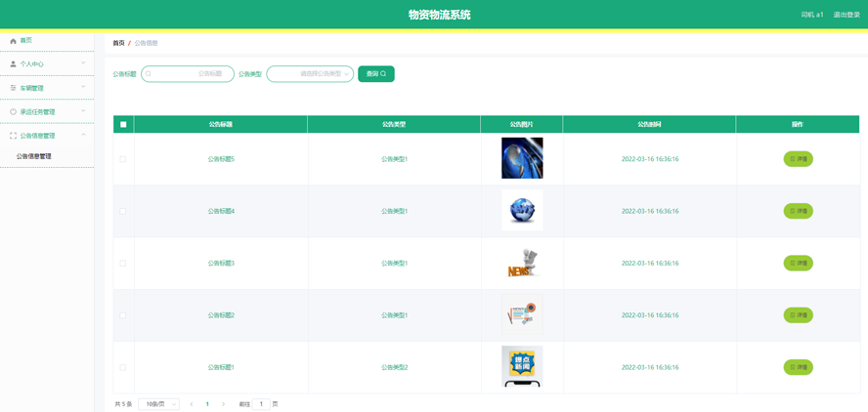Select all rows with header checkbox
This screenshot has height=412, width=868.
coord(123,124)
